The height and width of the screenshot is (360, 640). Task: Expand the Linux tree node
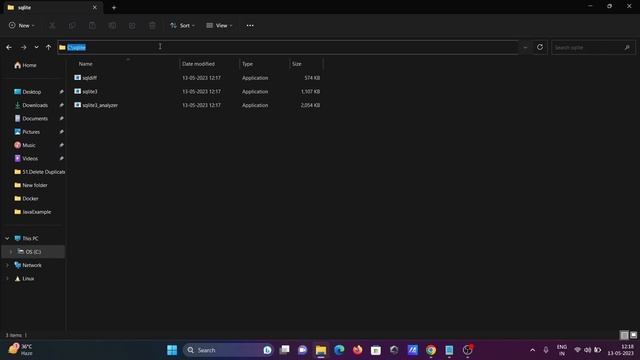coord(7,279)
